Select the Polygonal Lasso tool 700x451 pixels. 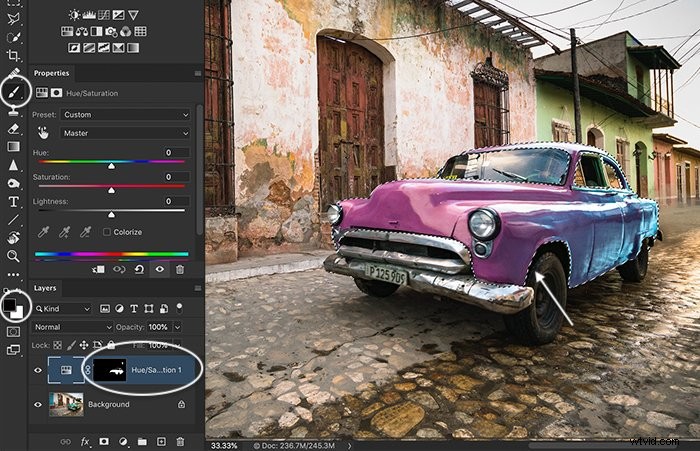pos(13,19)
